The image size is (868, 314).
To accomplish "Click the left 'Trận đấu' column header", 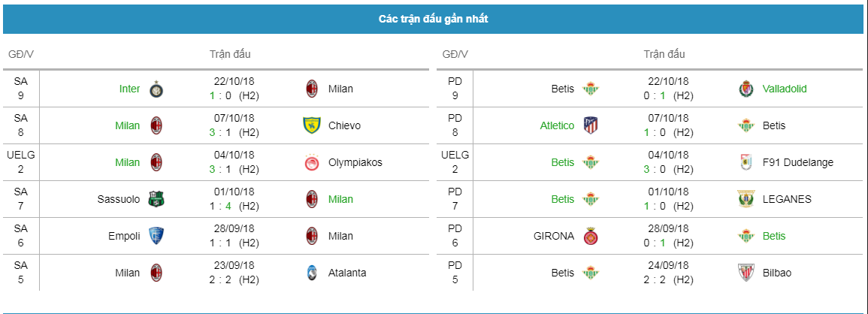I will point(230,54).
